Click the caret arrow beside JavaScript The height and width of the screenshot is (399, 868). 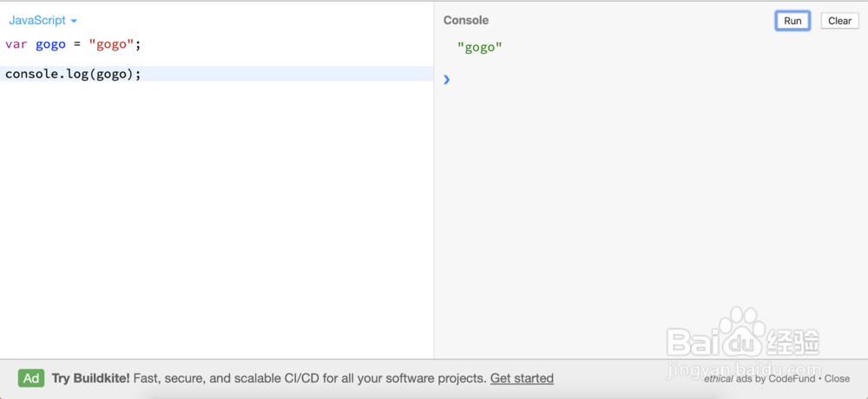pos(74,21)
